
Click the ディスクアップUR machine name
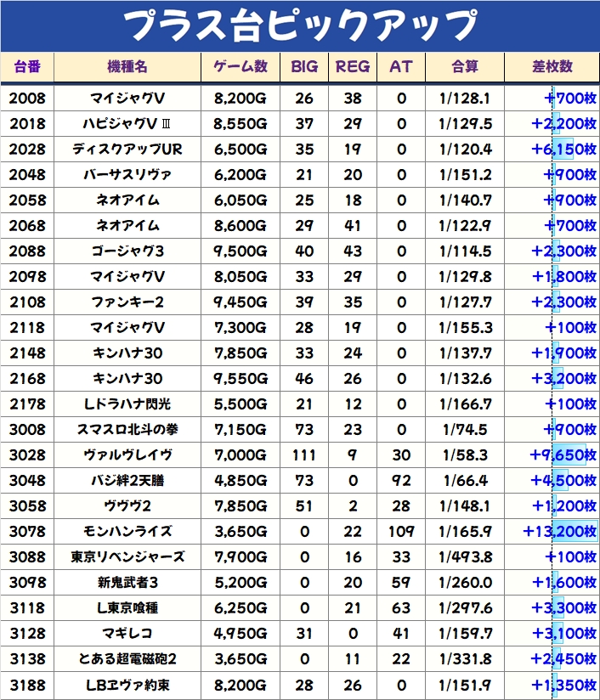[127, 150]
